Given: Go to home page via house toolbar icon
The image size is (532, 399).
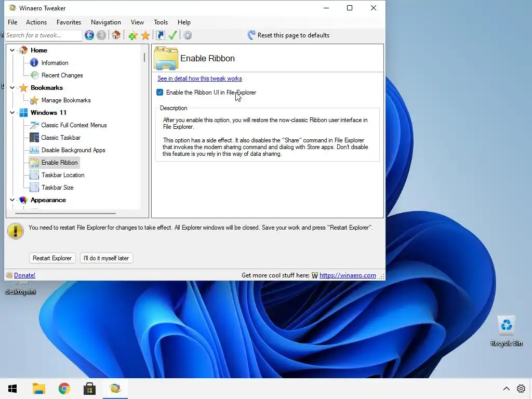Looking at the screenshot, I should 116,35.
